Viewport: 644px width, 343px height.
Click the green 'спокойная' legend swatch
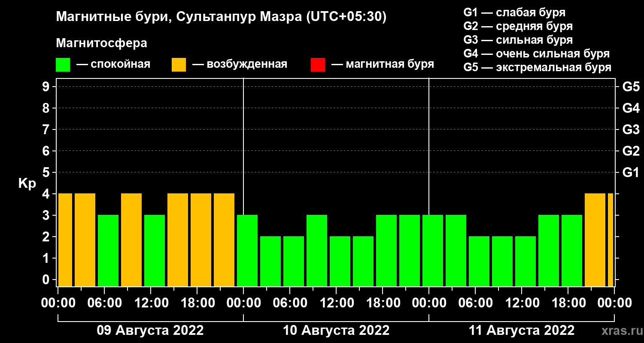point(63,65)
